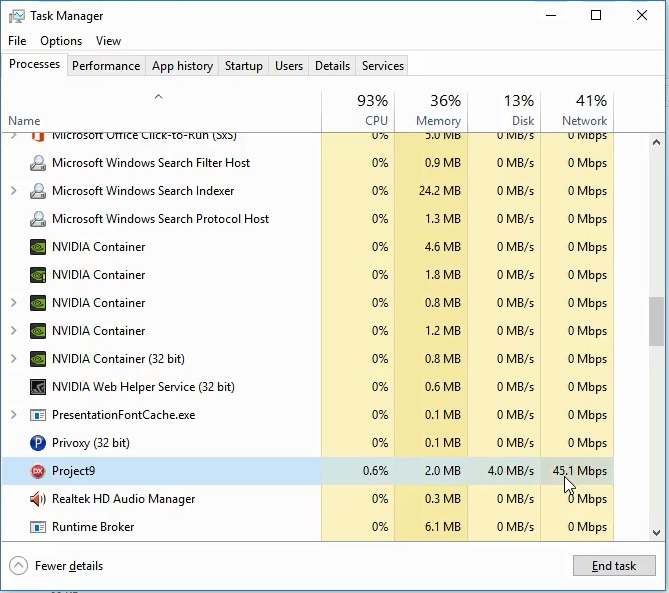Click the Microsoft Windows Search Filter Host icon
The height and width of the screenshot is (593, 669).
point(38,163)
